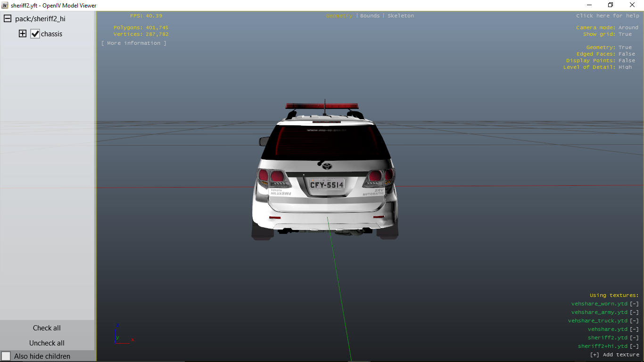
Task: Remove sheriff2.ytd texture with [-]
Action: pos(634,338)
